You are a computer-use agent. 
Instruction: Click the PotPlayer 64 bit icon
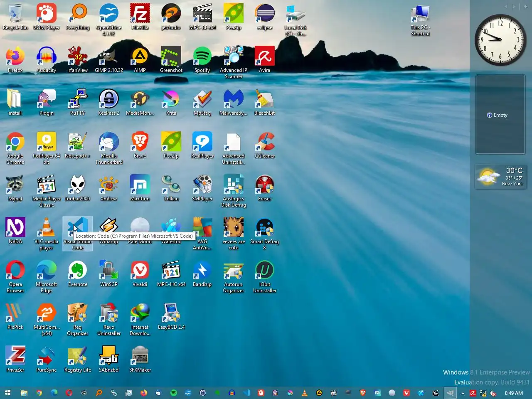coord(47,148)
